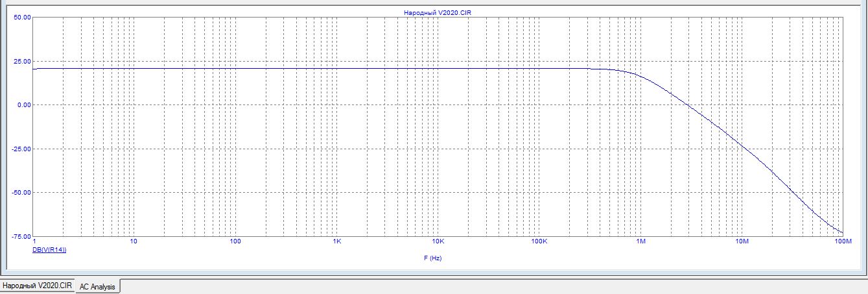Screen dimensions: 868x294
Task: Click the 0.00 value on the Y axis
Action: pos(23,104)
